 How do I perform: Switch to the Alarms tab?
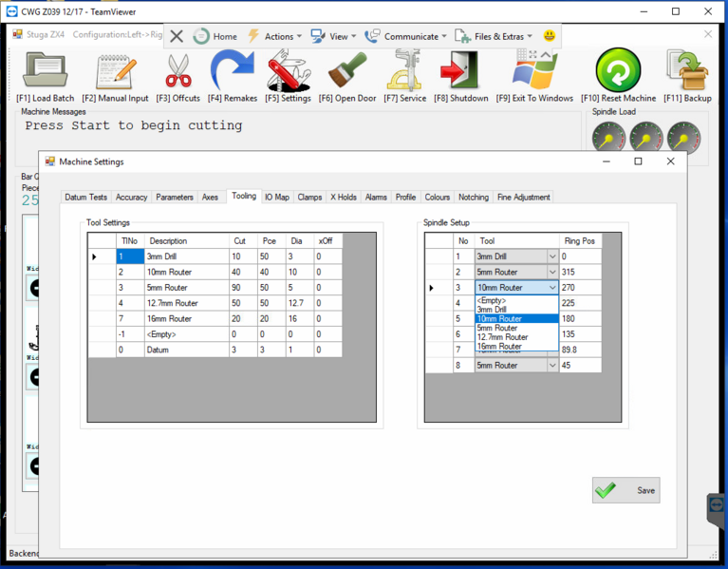click(x=376, y=197)
